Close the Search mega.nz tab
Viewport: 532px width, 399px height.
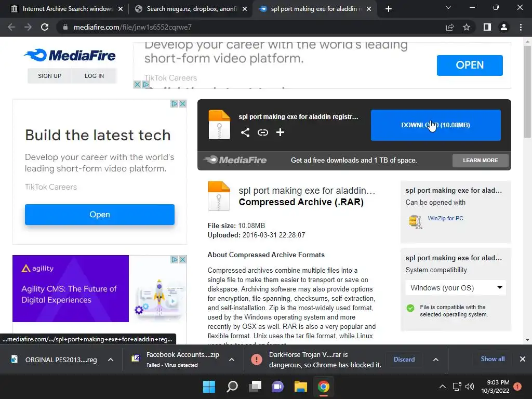point(245,9)
